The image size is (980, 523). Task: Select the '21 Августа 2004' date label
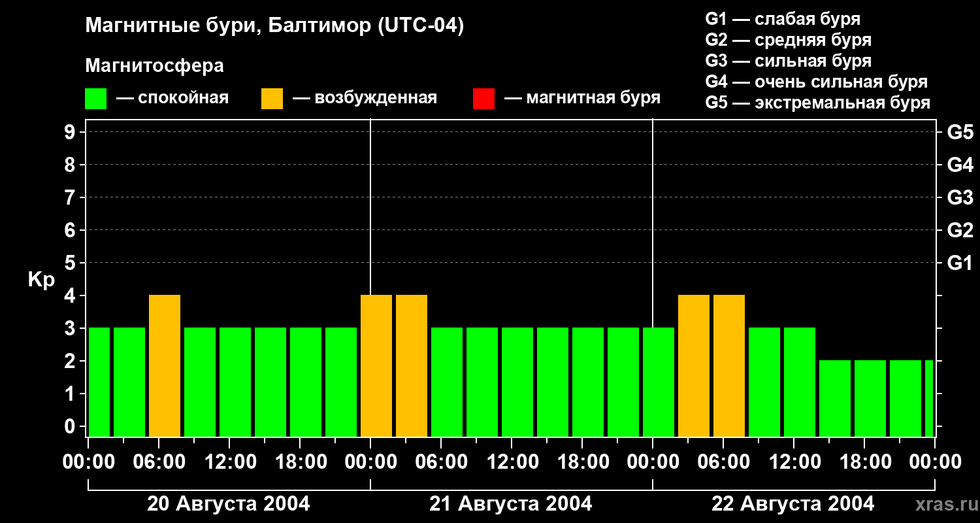[x=511, y=504]
